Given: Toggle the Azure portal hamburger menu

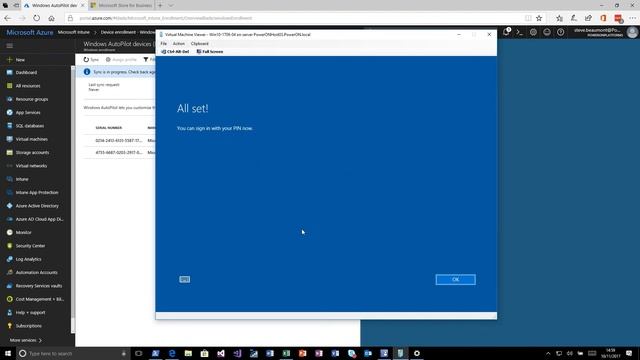Looking at the screenshot, I should click(x=9, y=46).
